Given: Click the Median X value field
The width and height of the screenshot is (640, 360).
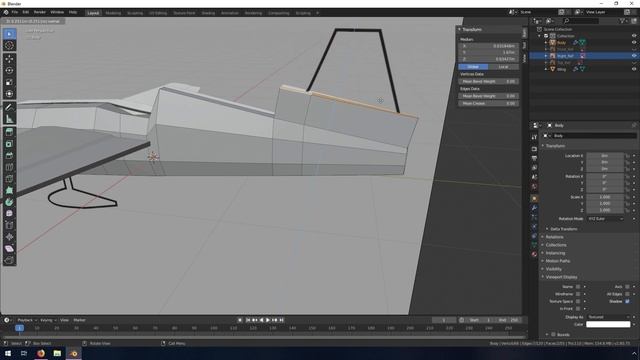Looking at the screenshot, I should (488, 46).
